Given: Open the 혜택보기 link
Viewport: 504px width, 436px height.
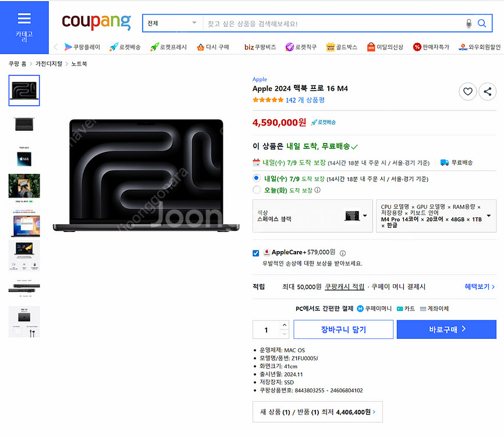Looking at the screenshot, I should click(x=478, y=286).
